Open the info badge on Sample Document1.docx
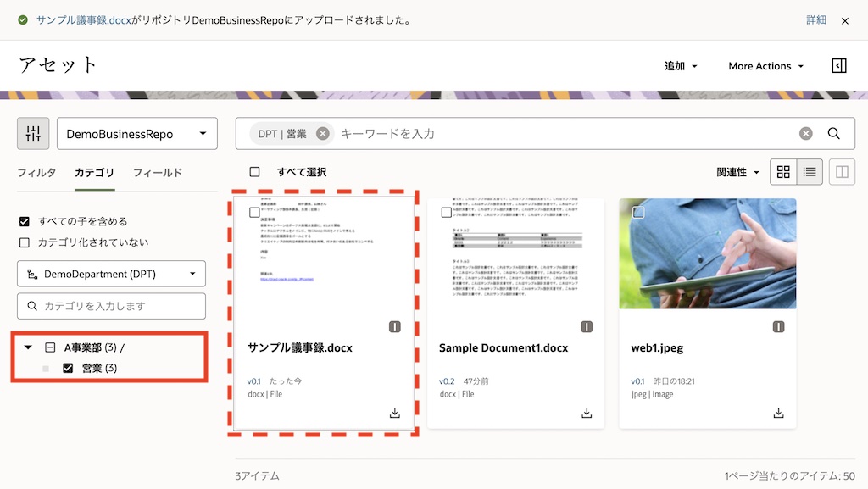 point(586,325)
